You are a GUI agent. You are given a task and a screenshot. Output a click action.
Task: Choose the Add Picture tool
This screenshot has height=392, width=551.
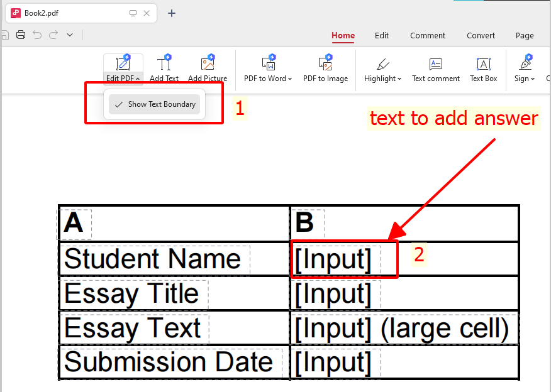(208, 64)
